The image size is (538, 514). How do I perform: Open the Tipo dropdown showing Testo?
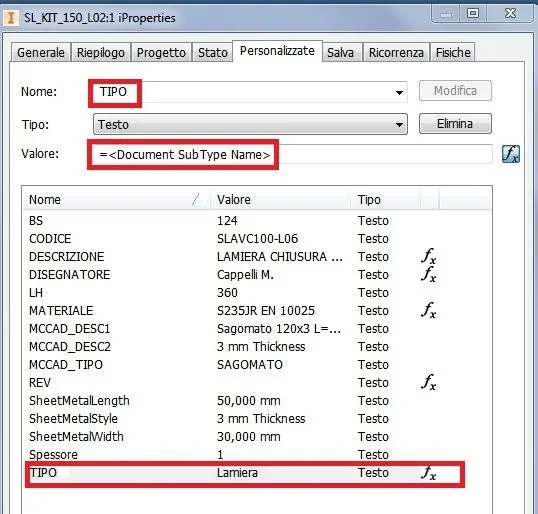pos(250,124)
